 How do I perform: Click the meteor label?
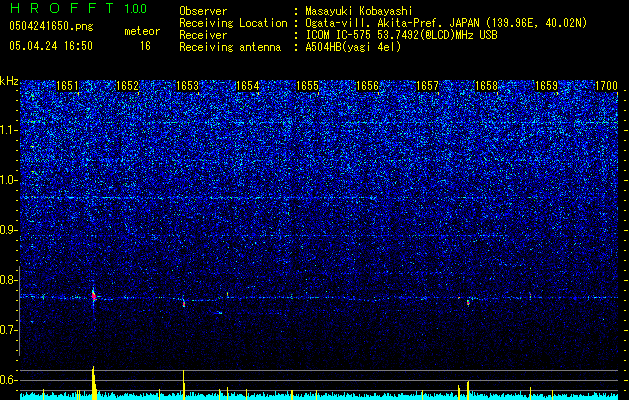pyautogui.click(x=142, y=31)
